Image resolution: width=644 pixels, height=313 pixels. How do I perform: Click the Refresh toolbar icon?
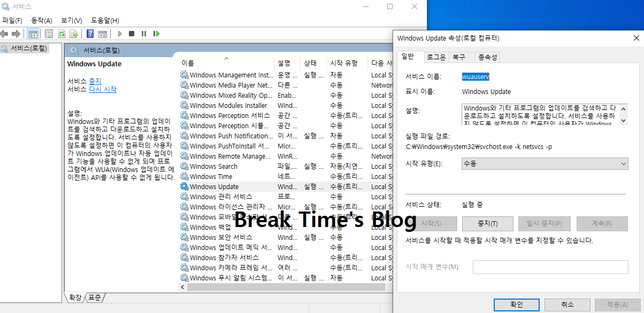(x=62, y=34)
